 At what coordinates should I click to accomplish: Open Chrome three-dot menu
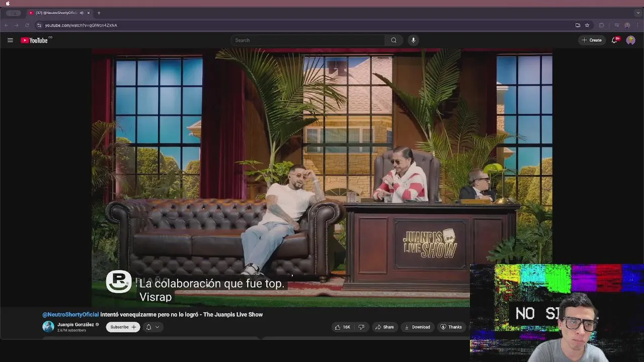tap(637, 25)
